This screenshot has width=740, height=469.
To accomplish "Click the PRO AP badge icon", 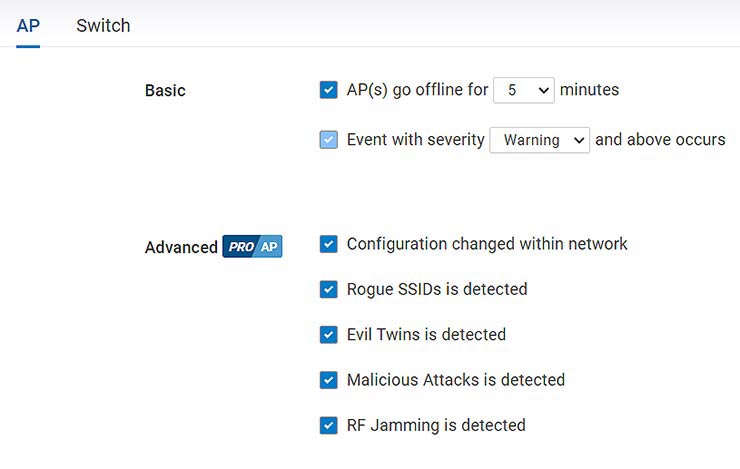I will [252, 246].
